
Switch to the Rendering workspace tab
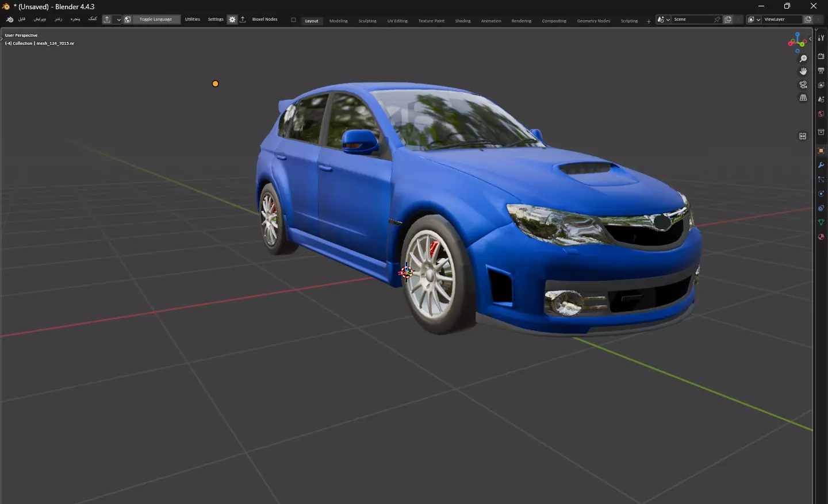coord(522,21)
